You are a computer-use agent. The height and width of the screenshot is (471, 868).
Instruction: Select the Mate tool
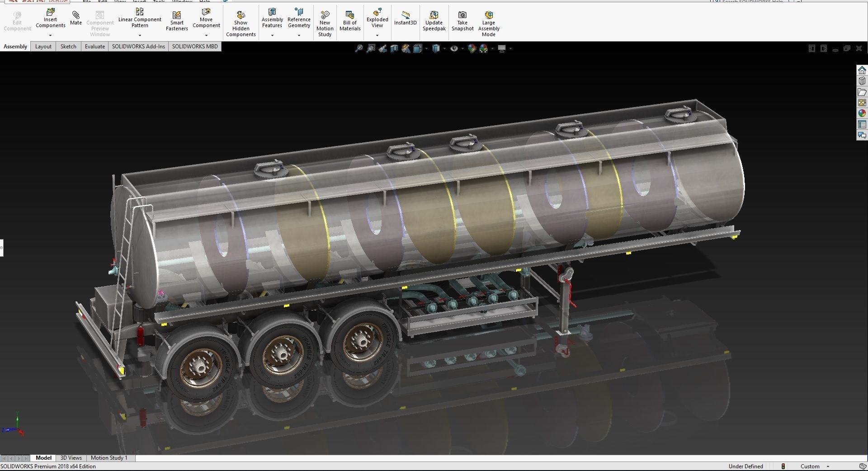76,18
